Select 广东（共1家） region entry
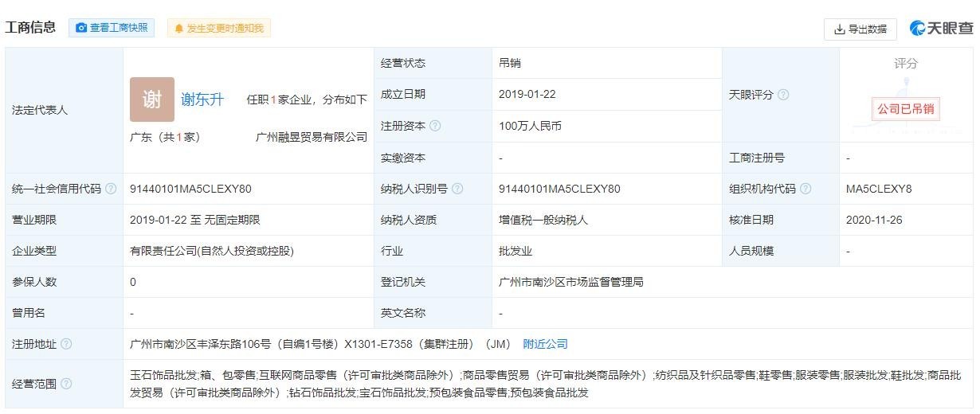The height and width of the screenshot is (414, 980). [x=165, y=137]
